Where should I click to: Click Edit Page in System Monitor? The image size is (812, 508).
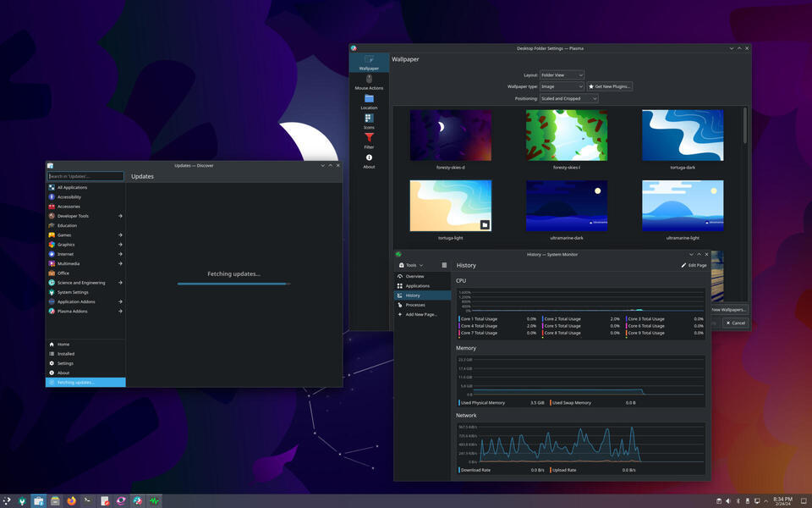(694, 265)
